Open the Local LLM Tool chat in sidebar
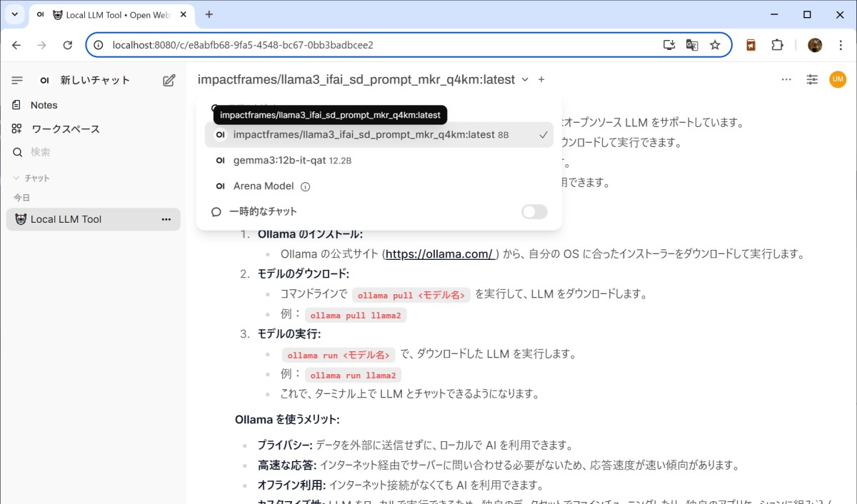The height and width of the screenshot is (504, 857). (93, 219)
